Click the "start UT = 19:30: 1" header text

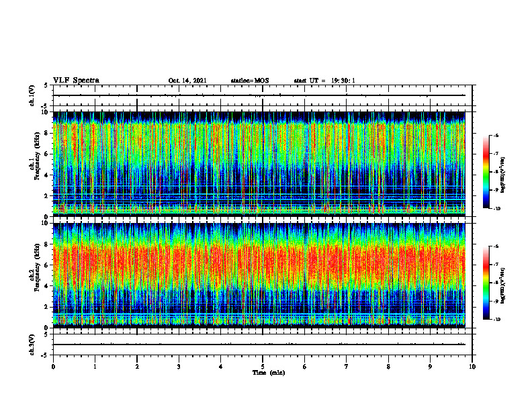[x=324, y=81]
